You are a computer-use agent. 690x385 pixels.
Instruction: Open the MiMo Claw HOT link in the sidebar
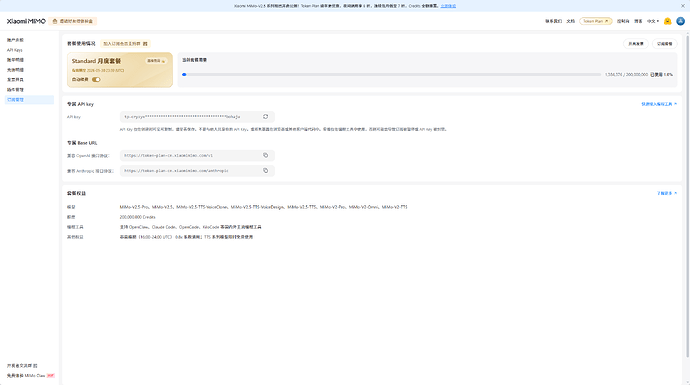pyautogui.click(x=30, y=376)
